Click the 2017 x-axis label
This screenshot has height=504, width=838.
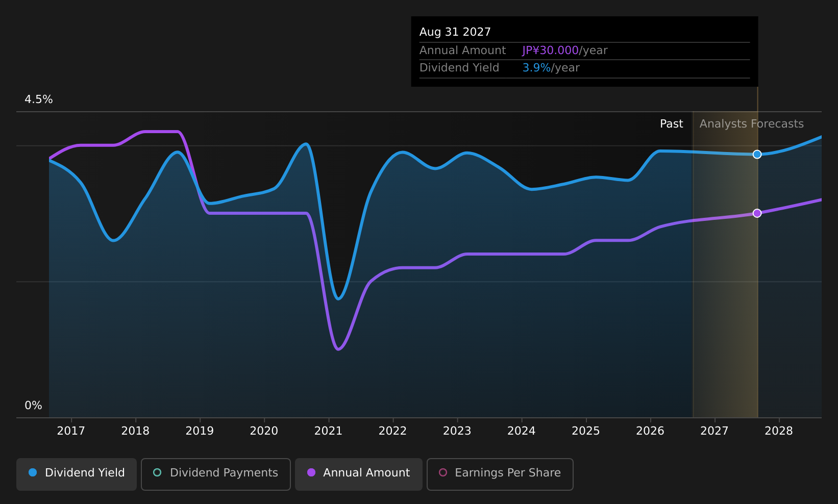tap(71, 431)
